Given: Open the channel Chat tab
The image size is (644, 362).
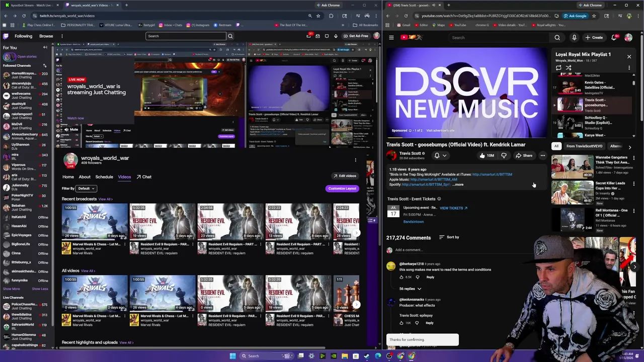Looking at the screenshot, I should [144, 177].
